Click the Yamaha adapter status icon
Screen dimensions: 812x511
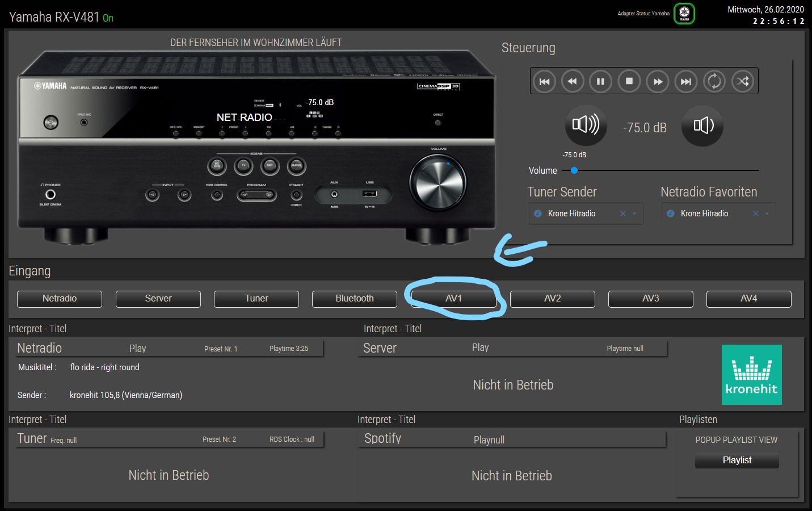(x=684, y=14)
